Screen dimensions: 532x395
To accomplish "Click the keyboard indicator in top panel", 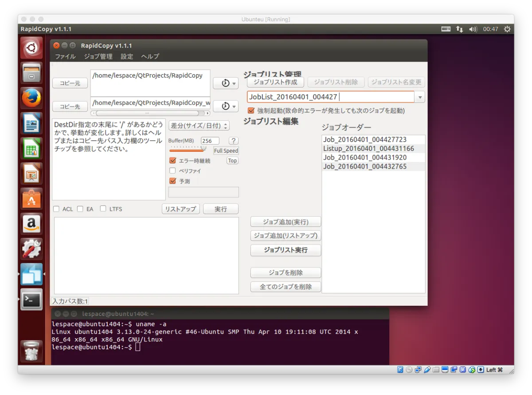I will [x=446, y=29].
